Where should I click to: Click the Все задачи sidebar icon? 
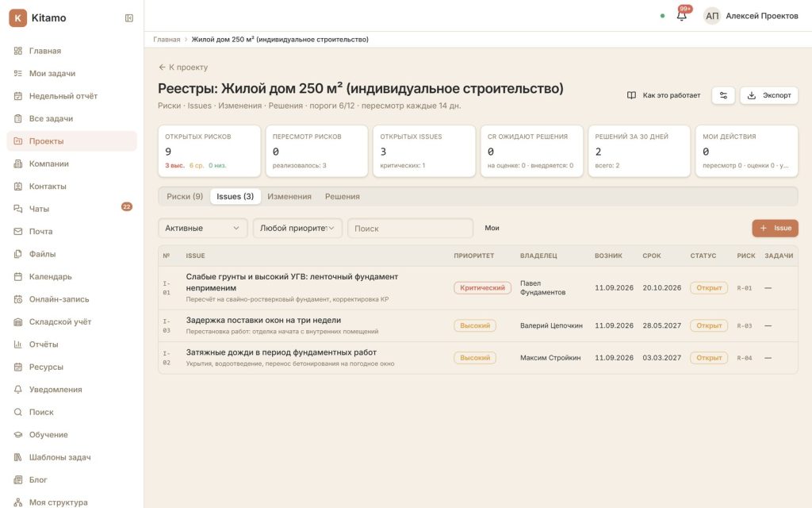click(18, 119)
